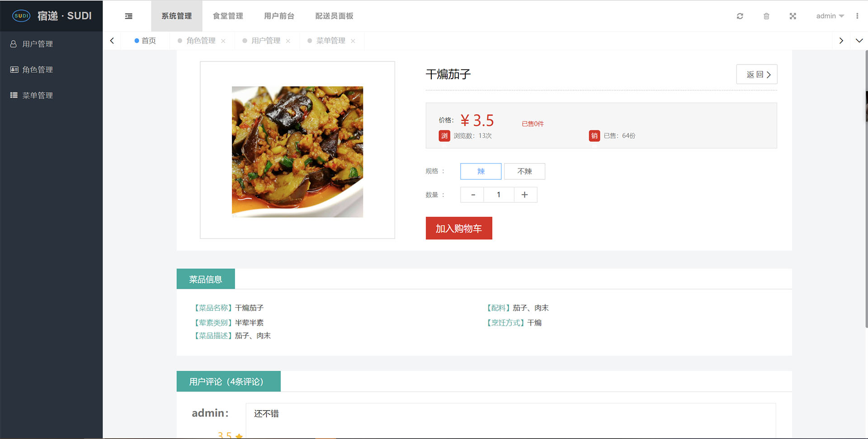
Task: Switch to 用户前台 top menu
Action: pos(279,16)
